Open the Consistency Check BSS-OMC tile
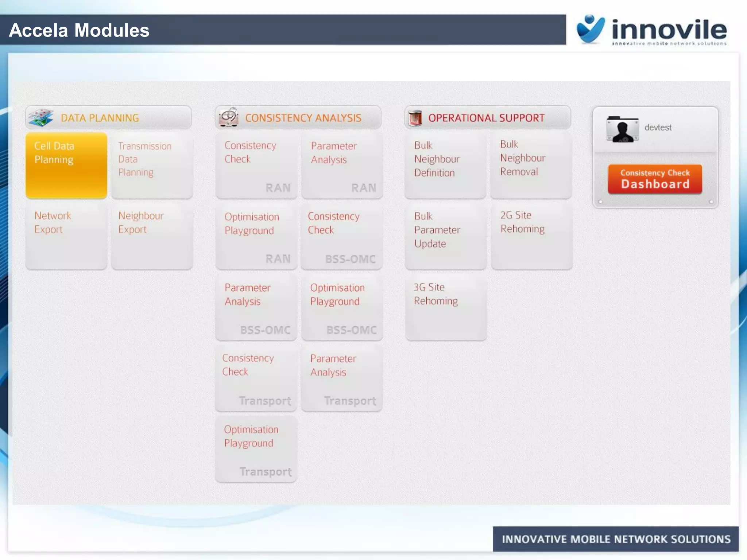This screenshot has height=560, width=747. [x=342, y=236]
